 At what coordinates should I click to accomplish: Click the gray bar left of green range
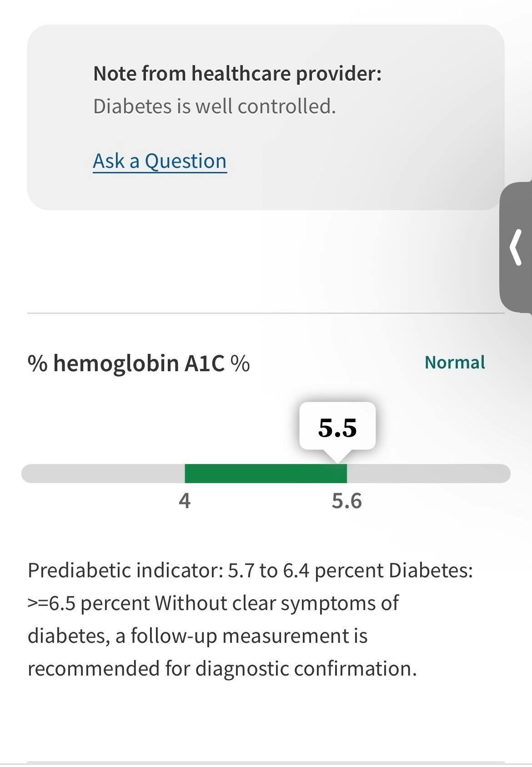click(x=103, y=474)
